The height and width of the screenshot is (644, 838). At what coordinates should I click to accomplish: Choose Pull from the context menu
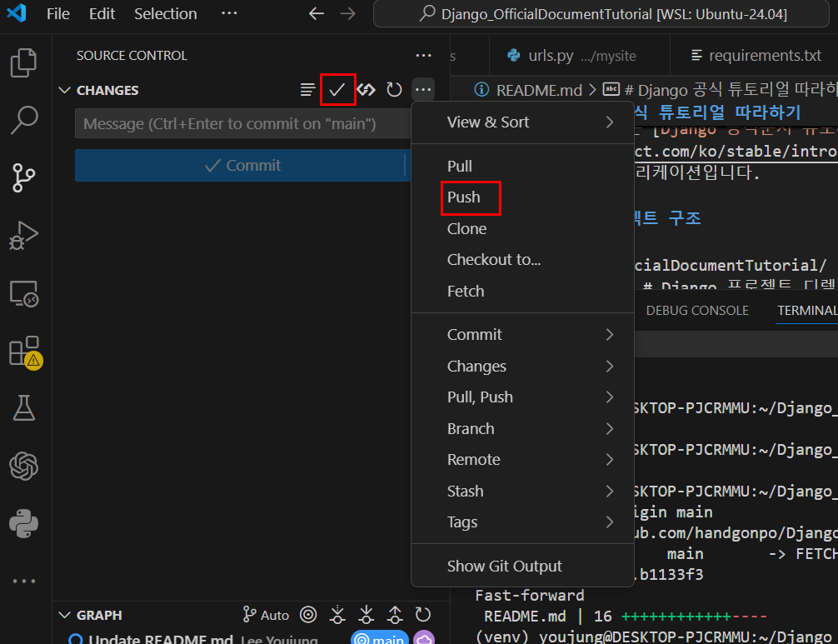point(522,167)
